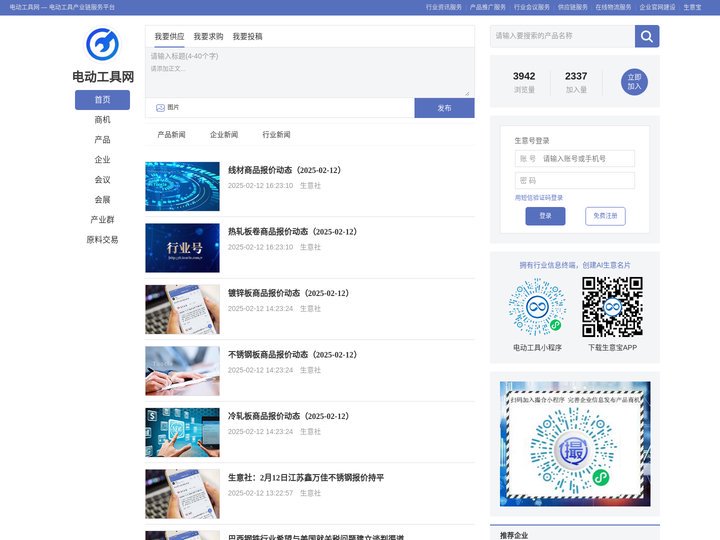The height and width of the screenshot is (540, 720).
Task: Click the 3942 浏览量 counter
Action: click(524, 82)
